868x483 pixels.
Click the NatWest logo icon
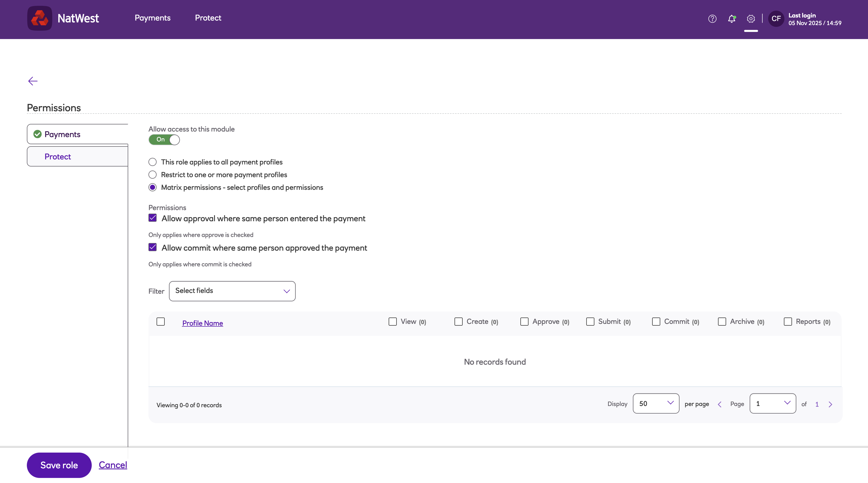40,18
